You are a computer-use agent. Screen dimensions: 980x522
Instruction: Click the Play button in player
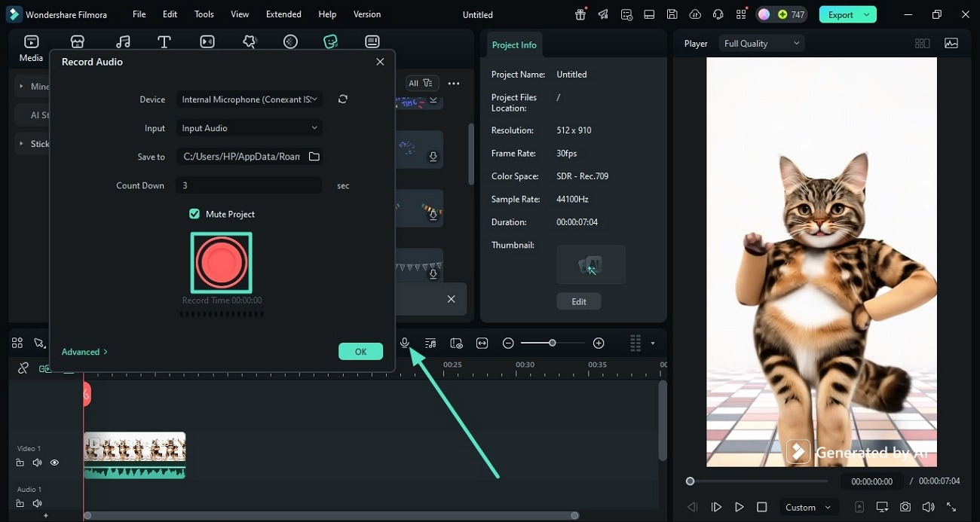point(740,507)
